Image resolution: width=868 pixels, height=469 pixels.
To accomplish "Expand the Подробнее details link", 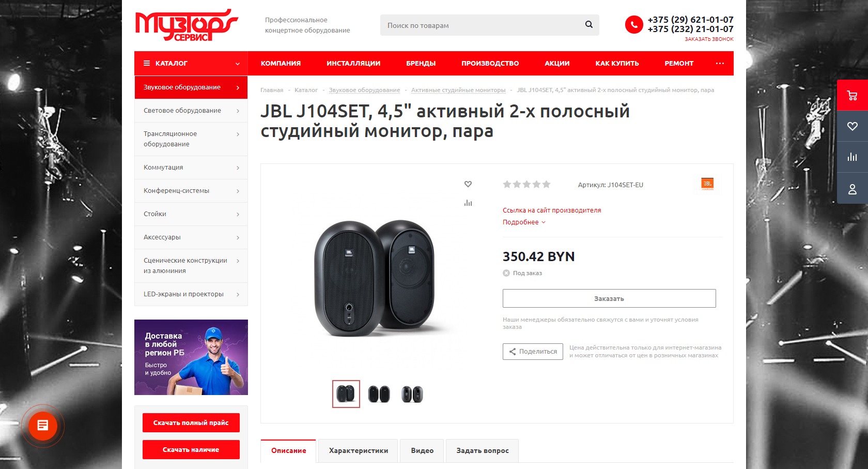I will (x=524, y=222).
